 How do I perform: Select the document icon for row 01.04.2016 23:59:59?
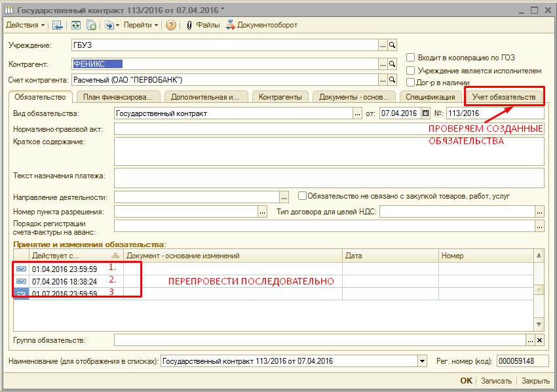[x=21, y=269]
